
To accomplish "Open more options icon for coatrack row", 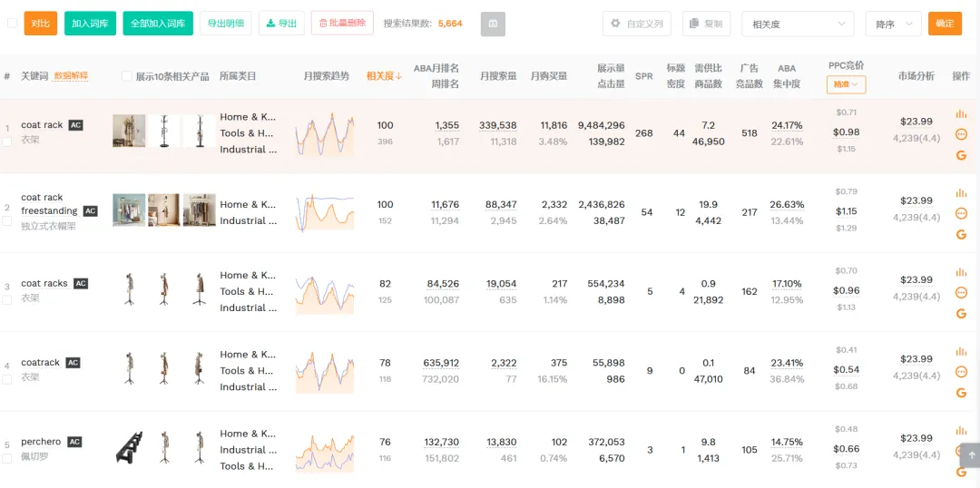I will click(961, 372).
